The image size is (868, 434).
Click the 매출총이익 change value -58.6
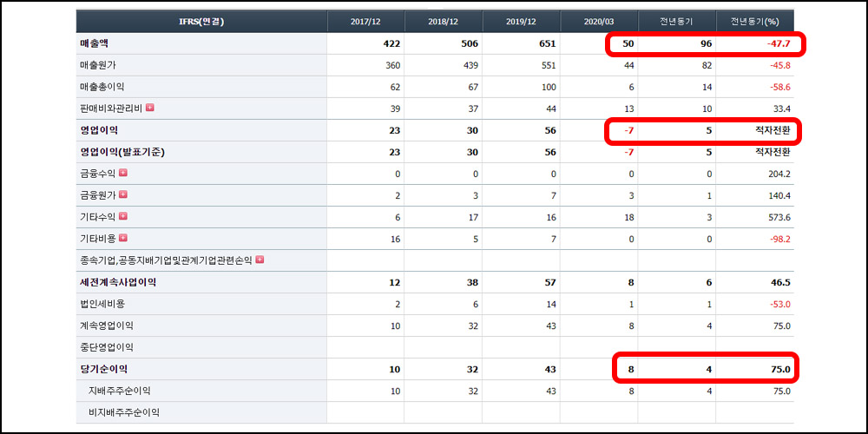click(780, 87)
